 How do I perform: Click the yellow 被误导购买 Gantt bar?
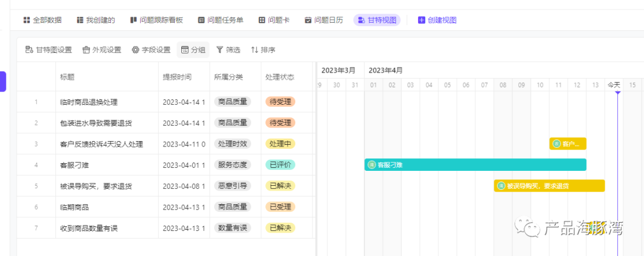[x=549, y=186]
